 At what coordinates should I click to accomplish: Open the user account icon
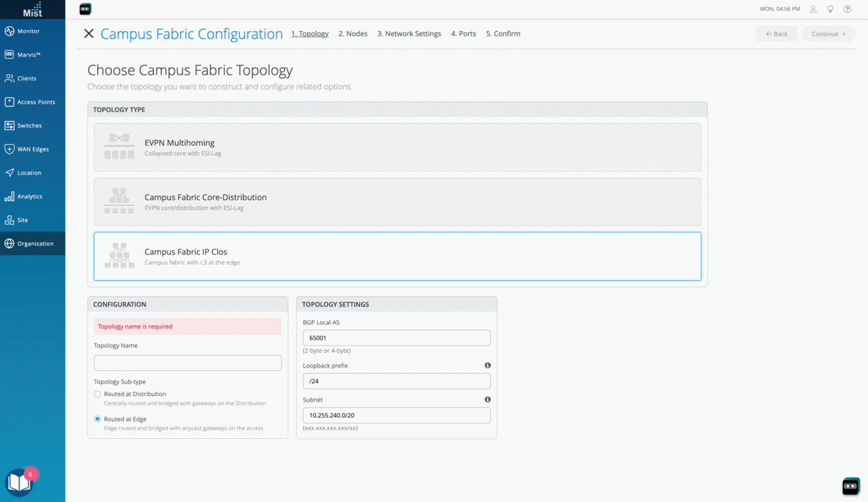tap(813, 9)
